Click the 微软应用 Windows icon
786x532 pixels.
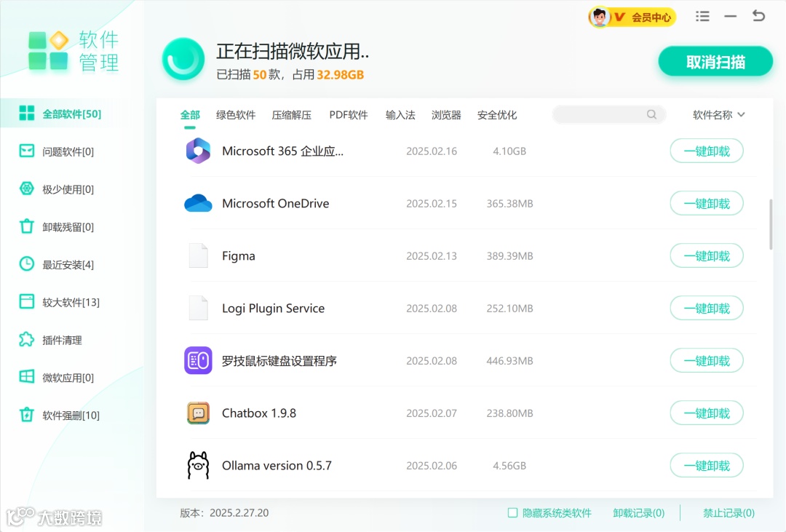(27, 376)
